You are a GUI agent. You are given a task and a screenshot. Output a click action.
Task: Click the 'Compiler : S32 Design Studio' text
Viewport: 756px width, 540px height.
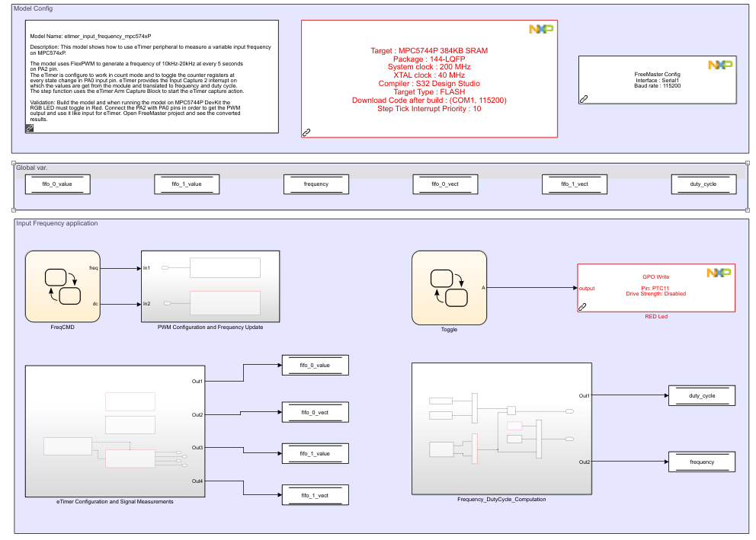(x=429, y=84)
